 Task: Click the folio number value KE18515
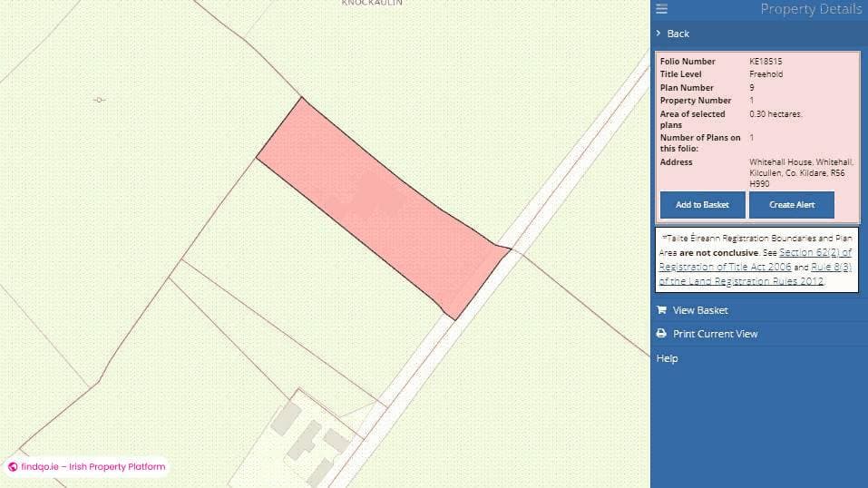(766, 62)
